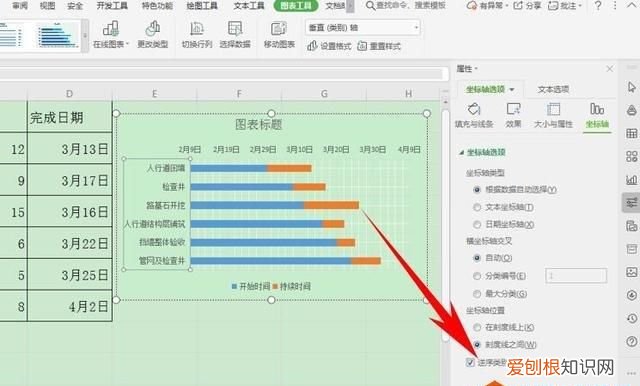This screenshot has width=640, height=386.
Task: Click the 开始时间 legend entry
Action: (x=251, y=286)
